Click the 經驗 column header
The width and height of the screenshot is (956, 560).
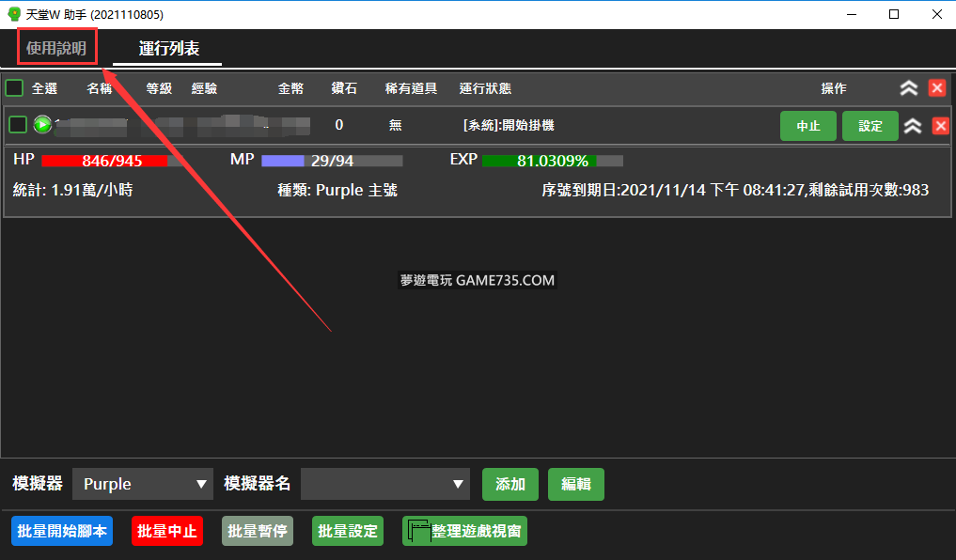click(204, 88)
